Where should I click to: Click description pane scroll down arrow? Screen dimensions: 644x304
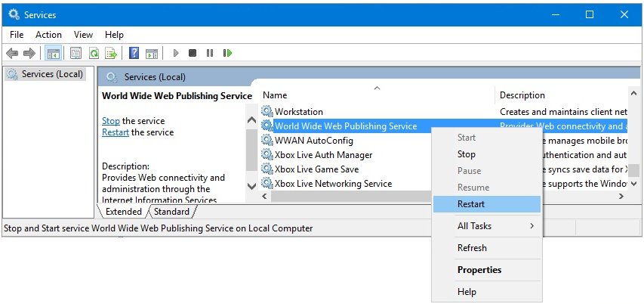251,186
